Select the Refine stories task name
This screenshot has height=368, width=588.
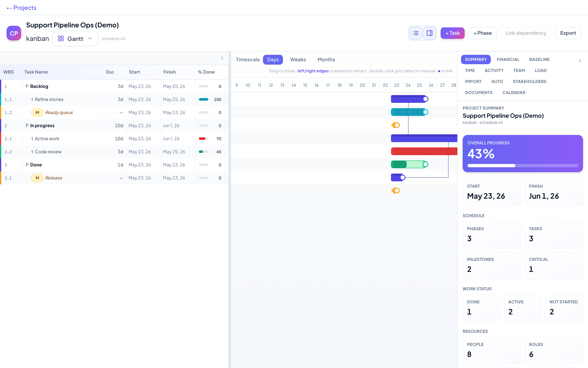click(x=49, y=99)
